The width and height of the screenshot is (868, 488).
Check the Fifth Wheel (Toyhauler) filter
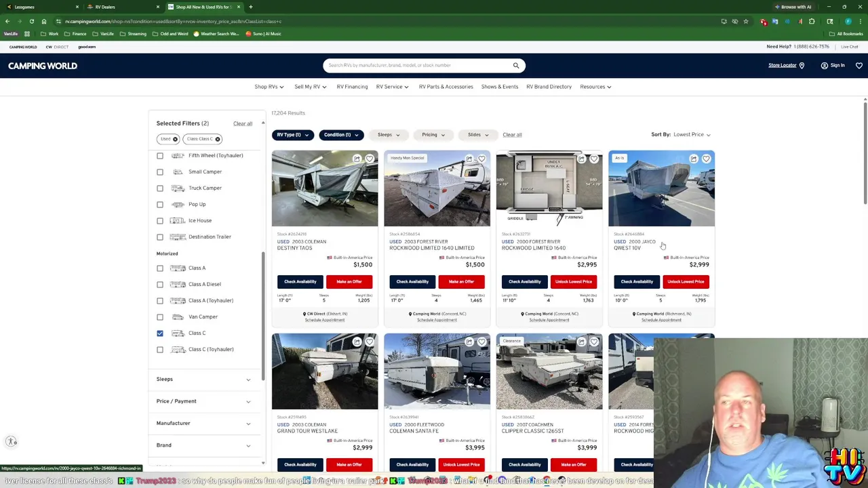click(x=160, y=156)
